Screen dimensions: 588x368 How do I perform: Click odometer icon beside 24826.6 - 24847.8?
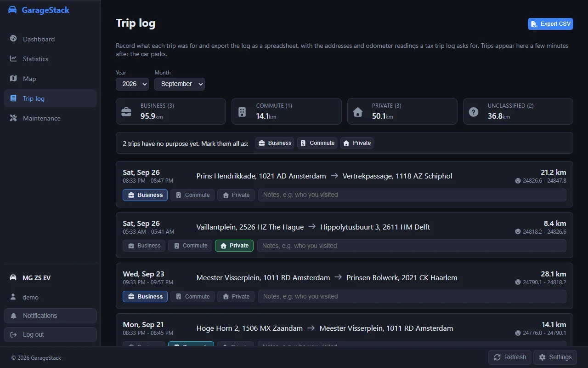518,181
